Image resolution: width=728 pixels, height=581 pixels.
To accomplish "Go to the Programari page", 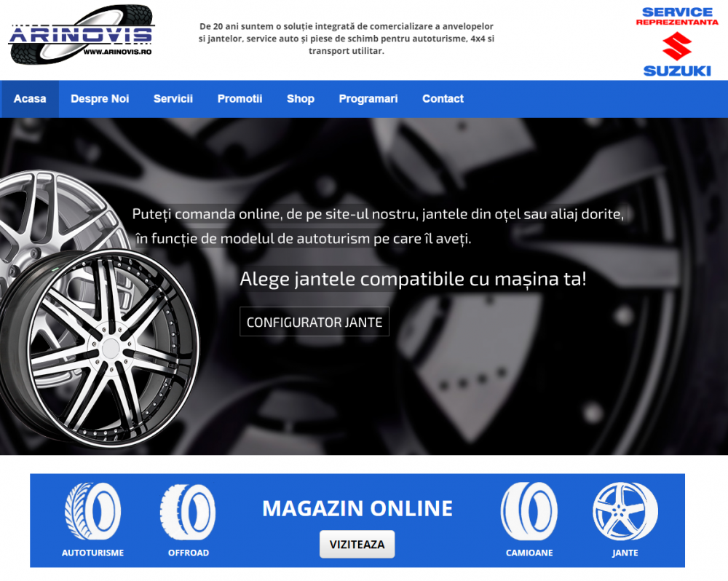I will pos(368,99).
